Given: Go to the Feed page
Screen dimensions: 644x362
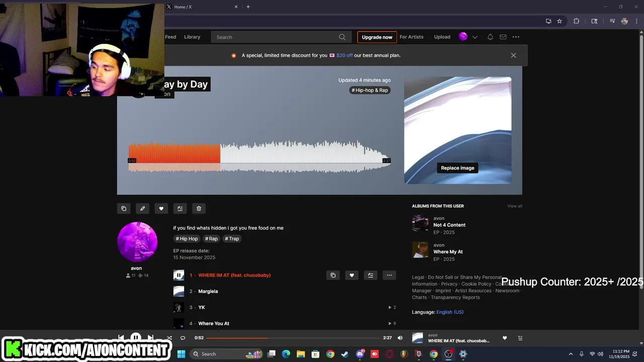Looking at the screenshot, I should tap(171, 37).
